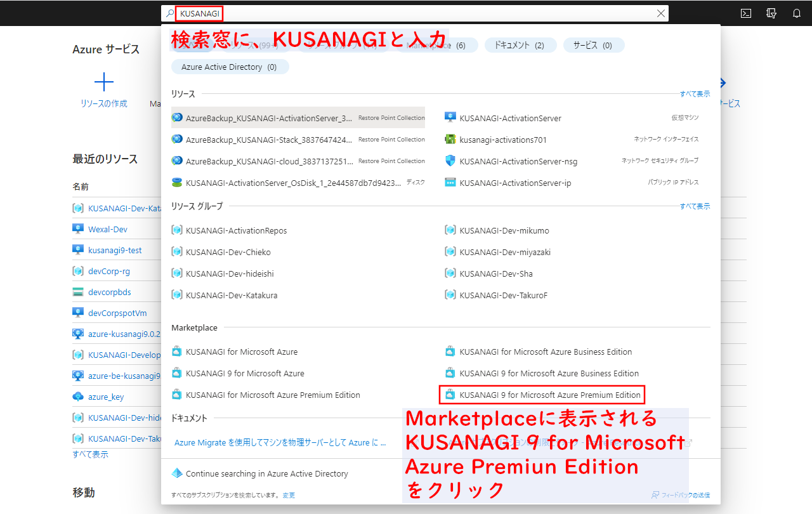
Task: Click marketplace bag icon for KUSANAGI for Microsoft Azure
Action: (x=177, y=352)
